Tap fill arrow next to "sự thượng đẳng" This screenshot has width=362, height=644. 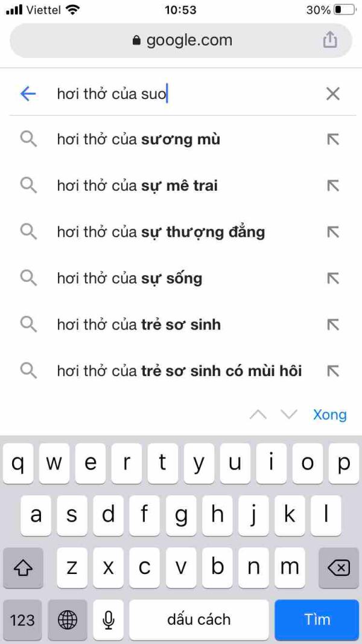[332, 232]
